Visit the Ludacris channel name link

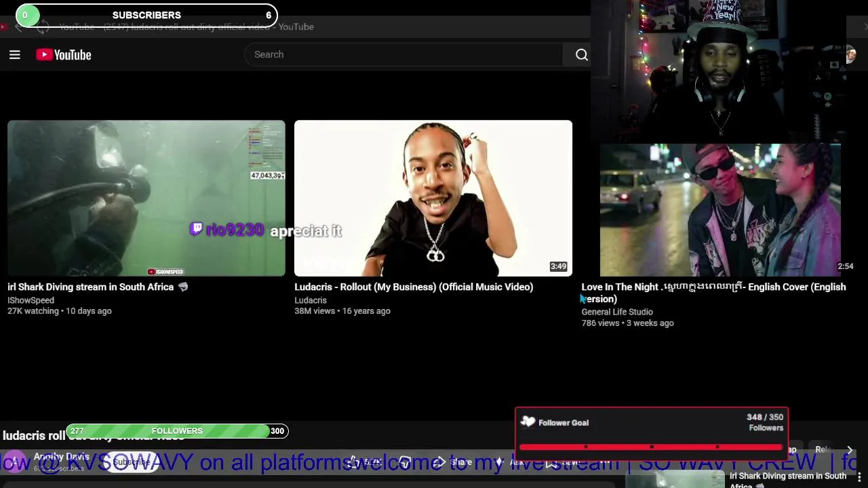[x=311, y=300]
